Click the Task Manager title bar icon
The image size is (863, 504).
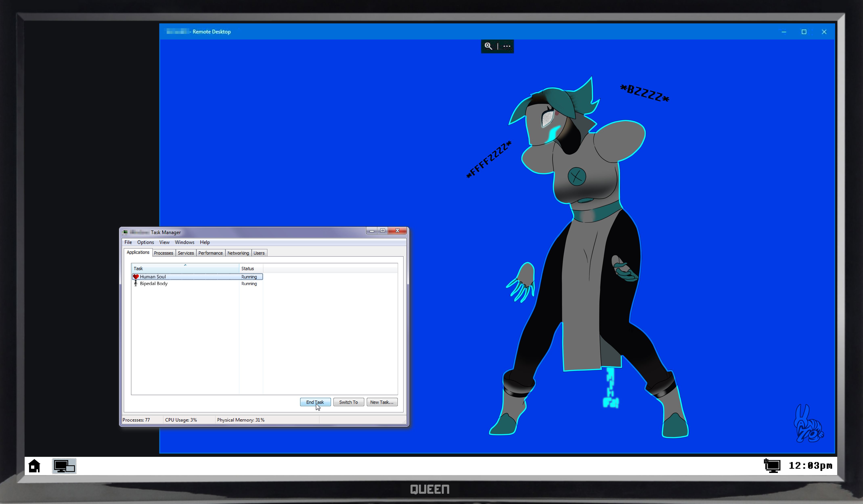coord(125,232)
